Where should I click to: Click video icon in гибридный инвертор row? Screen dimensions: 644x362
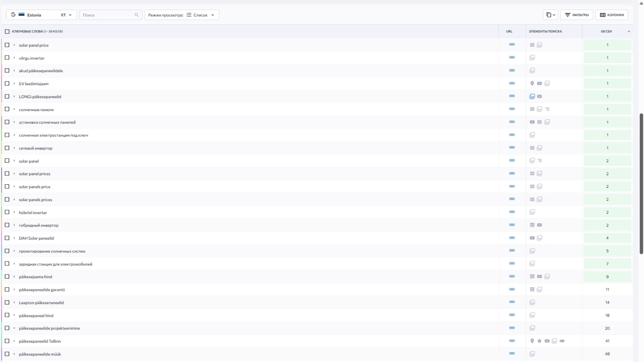point(539,225)
